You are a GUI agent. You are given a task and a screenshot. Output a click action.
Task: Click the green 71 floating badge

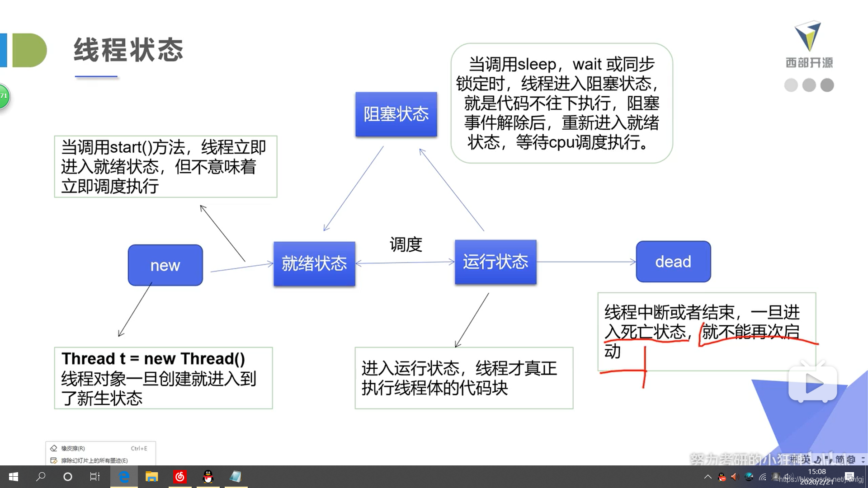(4, 96)
